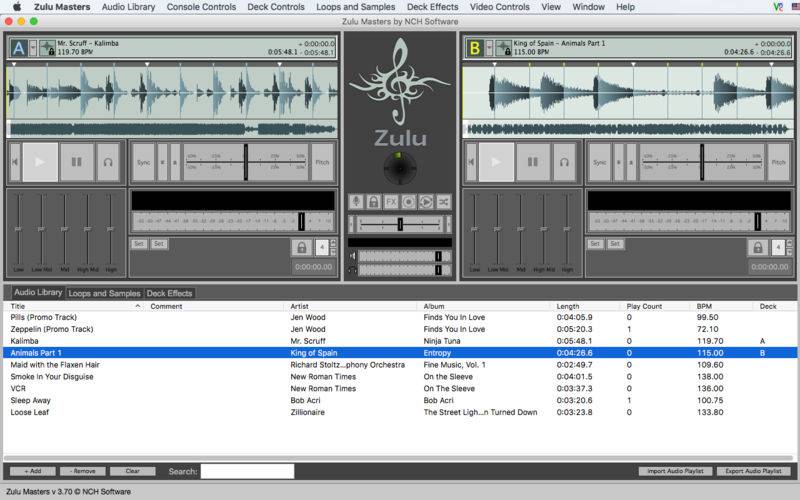The image size is (800, 500).
Task: Click the auto-play icon in center panel
Action: click(x=426, y=202)
